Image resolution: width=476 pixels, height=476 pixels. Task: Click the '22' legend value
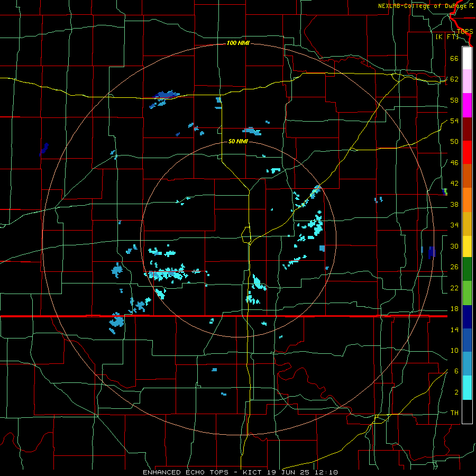click(x=454, y=288)
